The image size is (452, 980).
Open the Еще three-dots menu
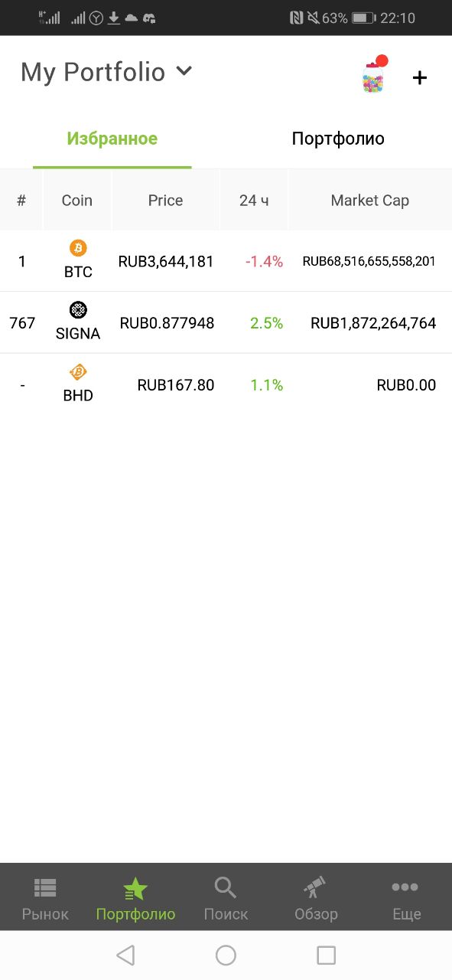(x=405, y=887)
